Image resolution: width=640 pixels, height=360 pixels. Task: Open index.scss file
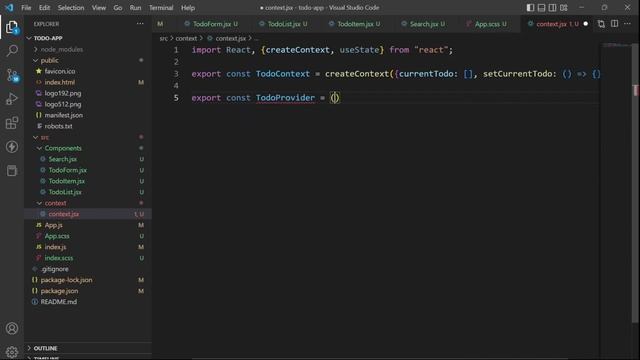pyautogui.click(x=59, y=258)
